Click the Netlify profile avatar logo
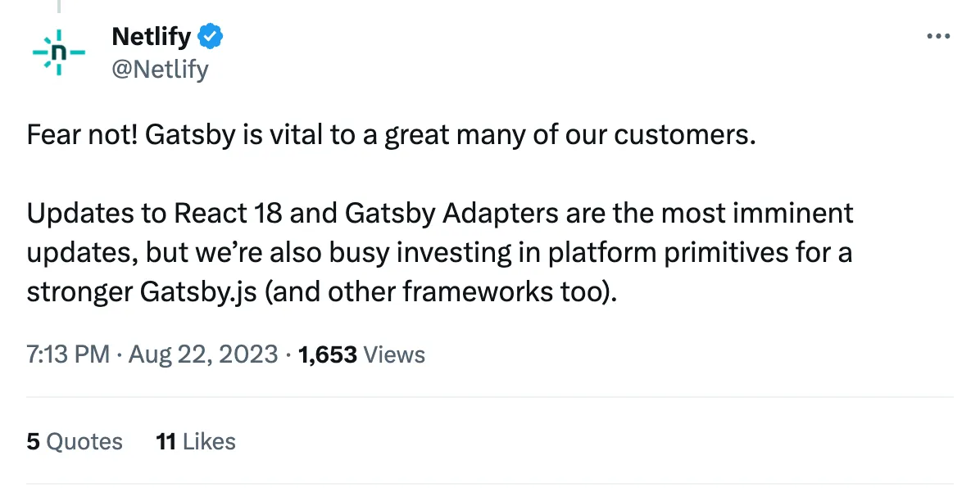Image resolution: width=980 pixels, height=492 pixels. [58, 52]
